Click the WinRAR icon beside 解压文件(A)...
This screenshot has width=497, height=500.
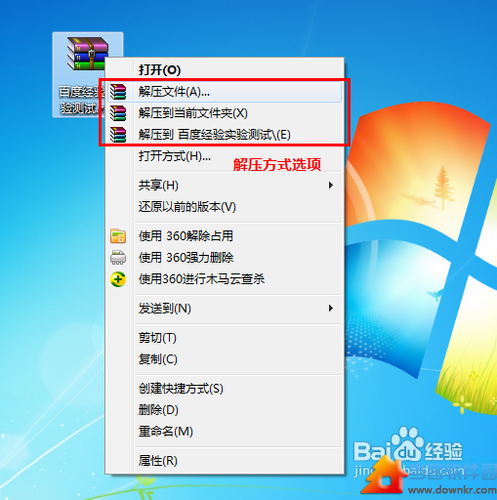[118, 92]
